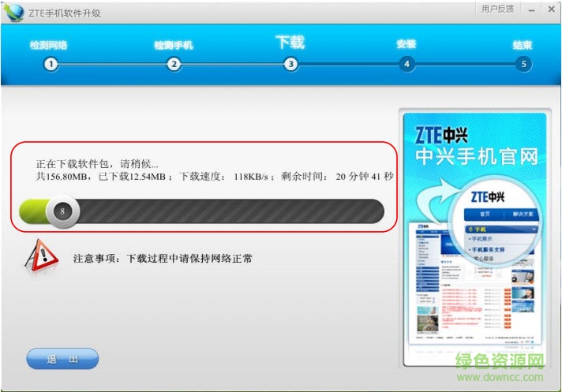
Task: Click the 安装 step label
Action: (x=406, y=44)
